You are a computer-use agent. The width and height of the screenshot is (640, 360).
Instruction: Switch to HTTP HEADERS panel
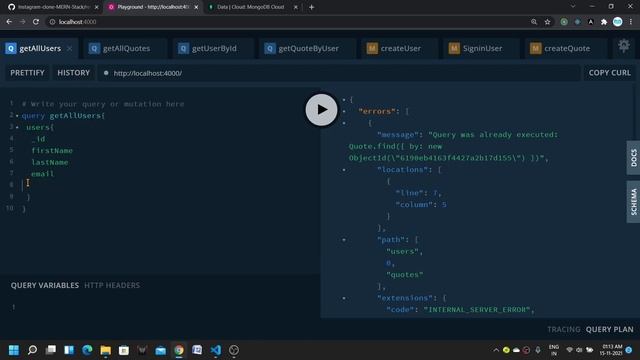click(x=112, y=285)
